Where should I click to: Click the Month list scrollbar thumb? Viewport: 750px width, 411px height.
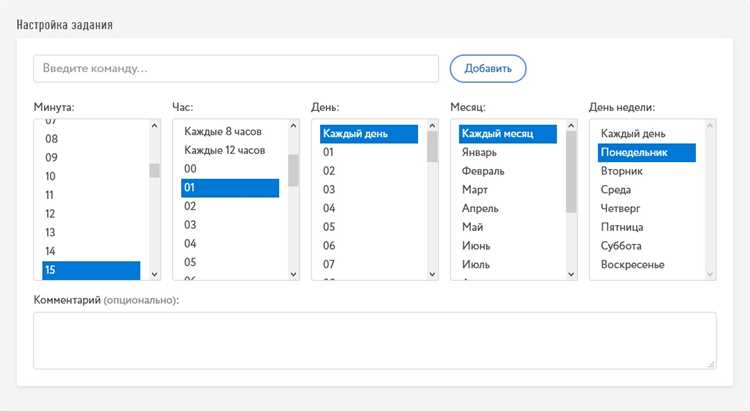click(x=571, y=171)
